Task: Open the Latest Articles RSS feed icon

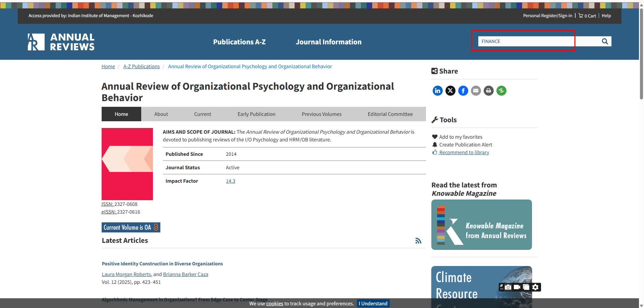Action: coord(418,241)
